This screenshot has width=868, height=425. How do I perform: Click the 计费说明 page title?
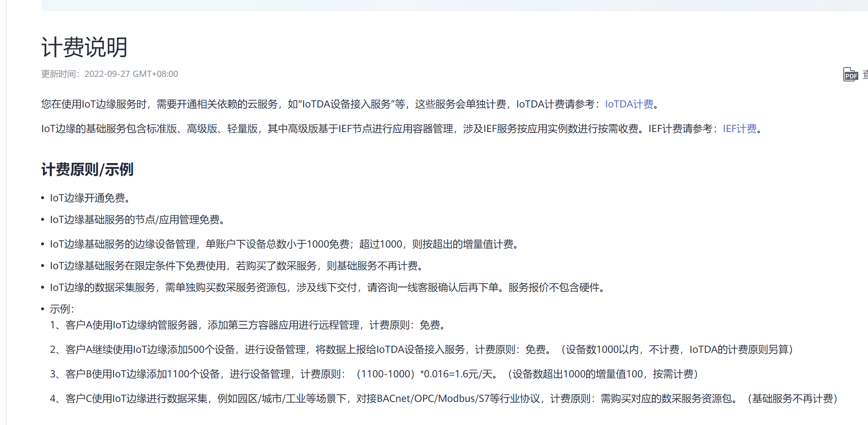click(84, 47)
